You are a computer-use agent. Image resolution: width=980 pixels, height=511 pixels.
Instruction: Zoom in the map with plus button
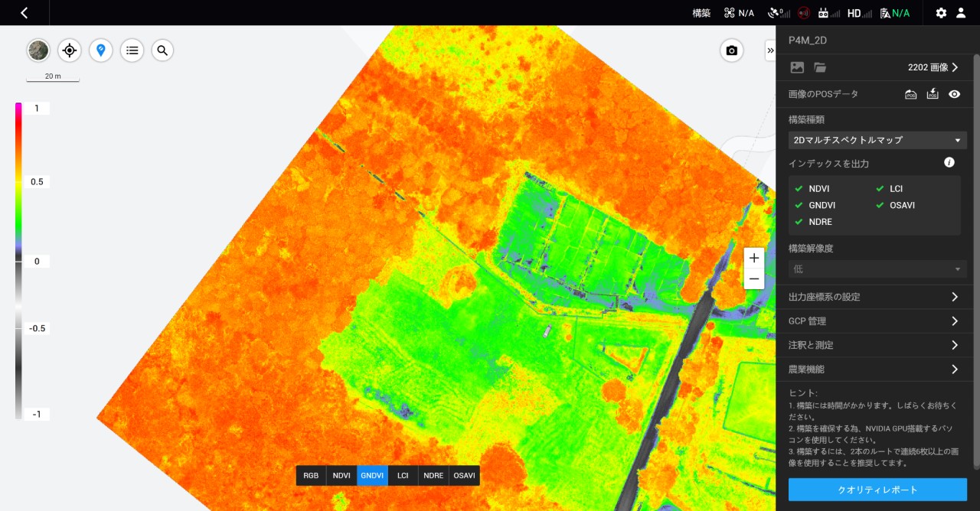click(x=754, y=258)
